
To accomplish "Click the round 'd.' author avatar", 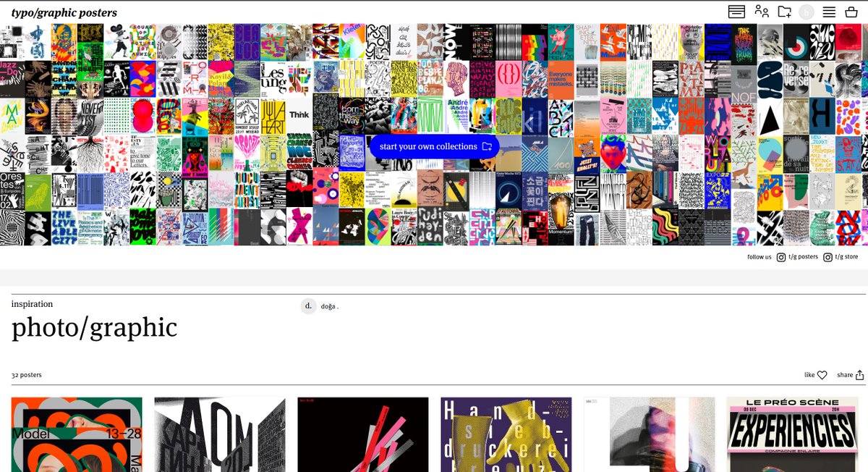I will pyautogui.click(x=309, y=306).
